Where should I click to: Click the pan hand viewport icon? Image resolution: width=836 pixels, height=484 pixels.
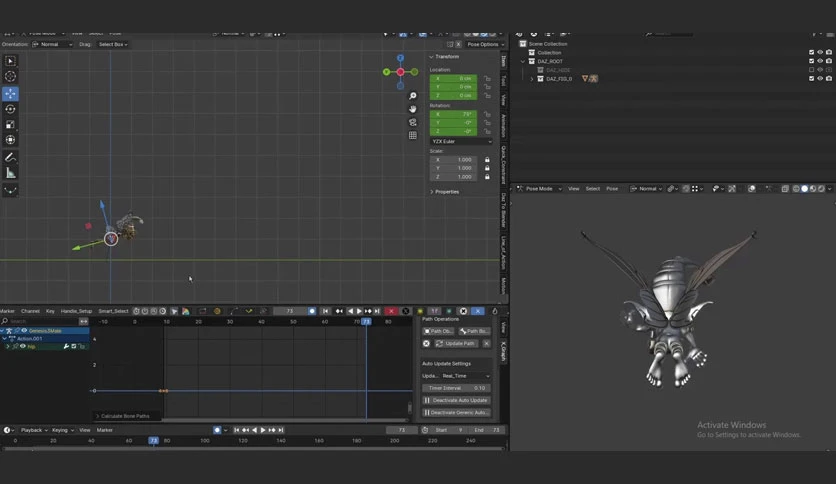click(413, 109)
